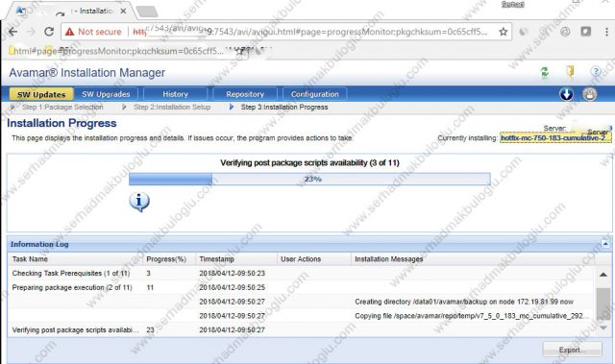The width and height of the screenshot is (615, 364).
Task: Select the Preparing package execution (2 of 11) row
Action: pyautogui.click(x=301, y=287)
